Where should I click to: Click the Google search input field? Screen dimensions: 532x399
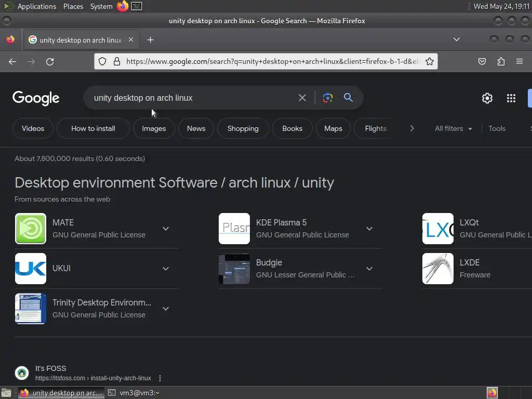tap(192, 98)
